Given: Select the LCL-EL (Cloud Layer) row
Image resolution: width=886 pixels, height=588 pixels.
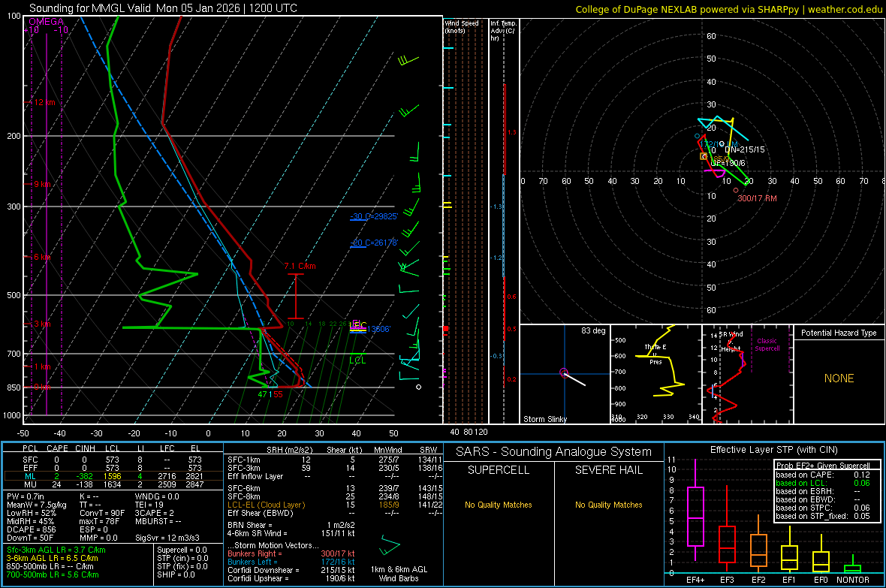Looking at the screenshot, I should (x=335, y=505).
